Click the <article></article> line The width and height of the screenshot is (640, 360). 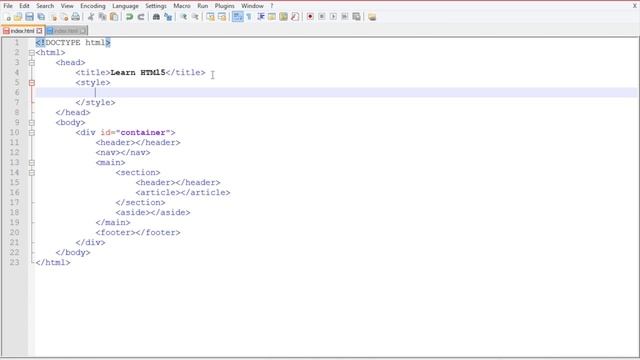(183, 192)
